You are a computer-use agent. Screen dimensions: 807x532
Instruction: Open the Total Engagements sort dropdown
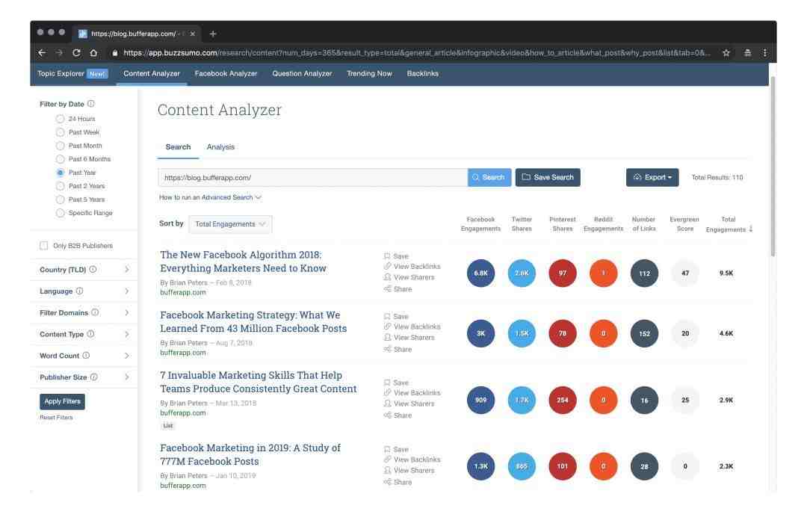[x=231, y=224]
